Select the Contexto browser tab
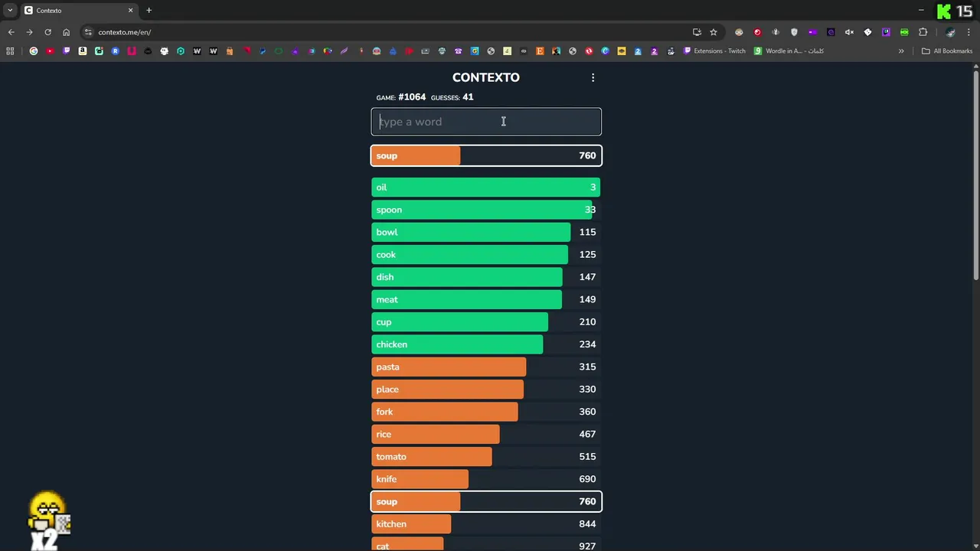The width and height of the screenshot is (980, 551). point(79,11)
